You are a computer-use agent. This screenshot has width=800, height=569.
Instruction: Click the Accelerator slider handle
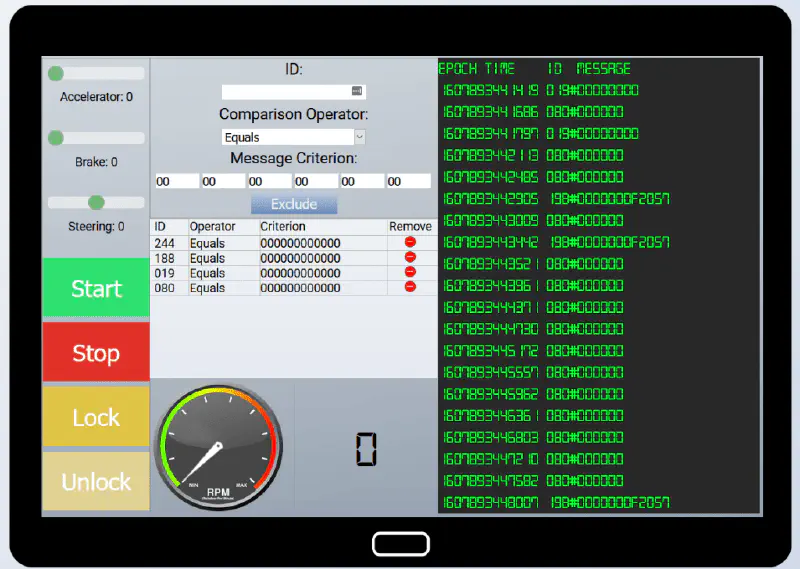(56, 73)
